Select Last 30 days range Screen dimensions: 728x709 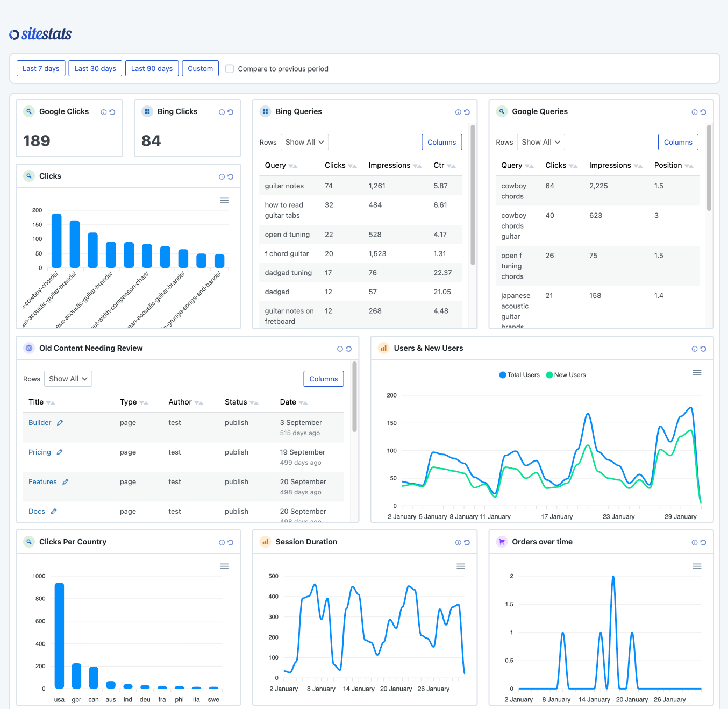pyautogui.click(x=95, y=69)
